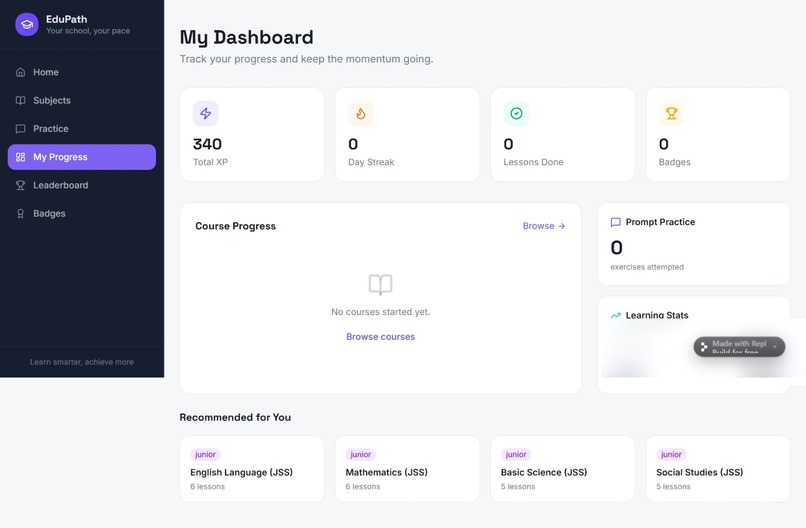Click the Made with Repl badge
This screenshot has width=806, height=528.
click(x=739, y=347)
